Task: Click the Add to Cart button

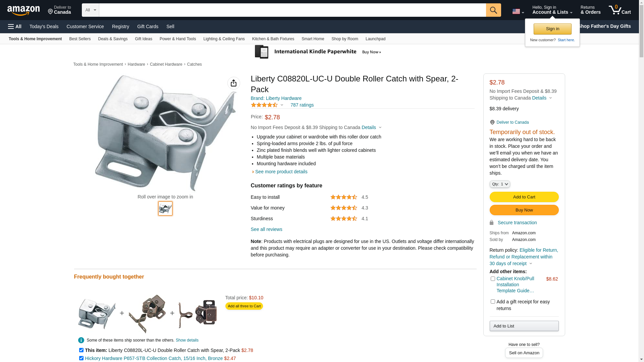Action: click(x=524, y=197)
